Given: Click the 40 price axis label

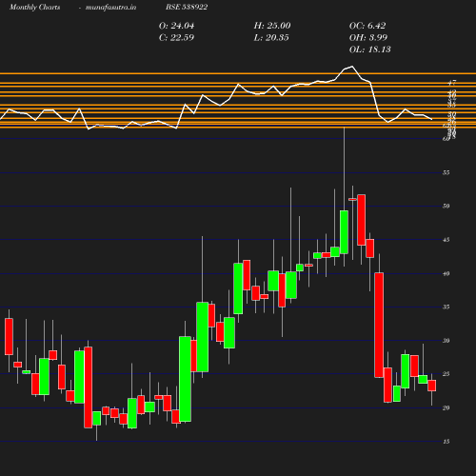Looking at the screenshot, I should (446, 273).
